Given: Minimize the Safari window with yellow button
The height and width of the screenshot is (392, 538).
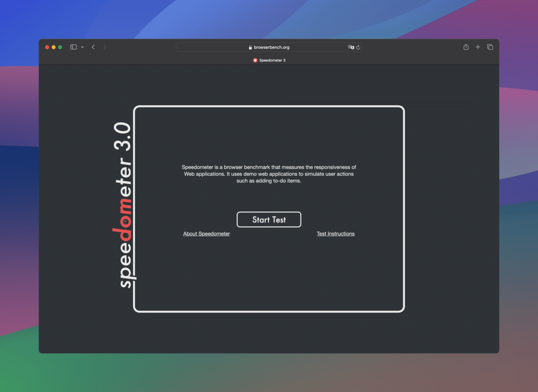Looking at the screenshot, I should pyautogui.click(x=54, y=47).
